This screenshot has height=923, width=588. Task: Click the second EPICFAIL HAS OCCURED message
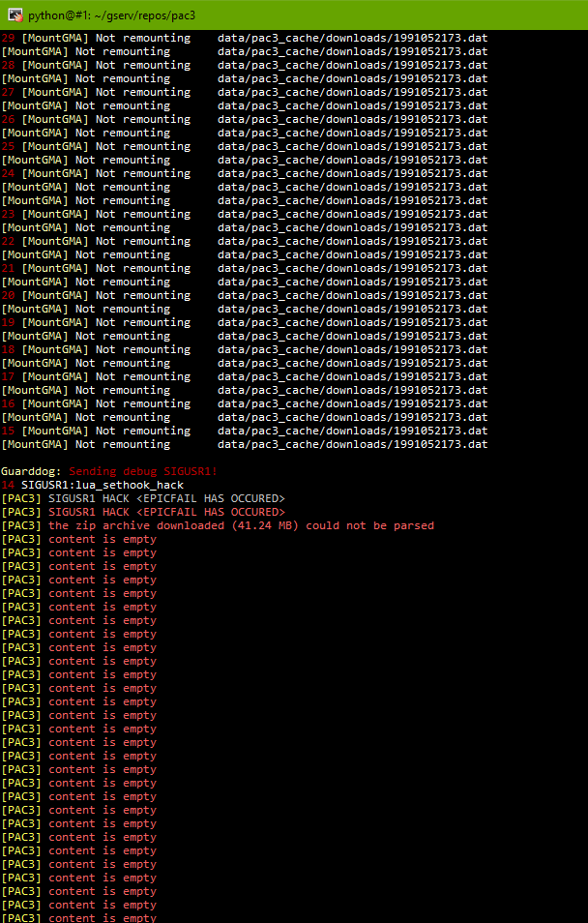click(145, 512)
